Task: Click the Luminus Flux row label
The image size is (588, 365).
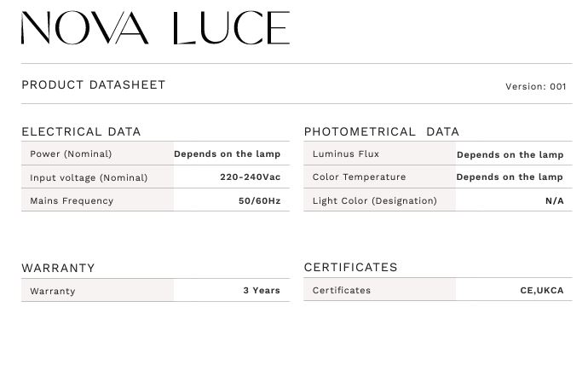Action: [346, 154]
